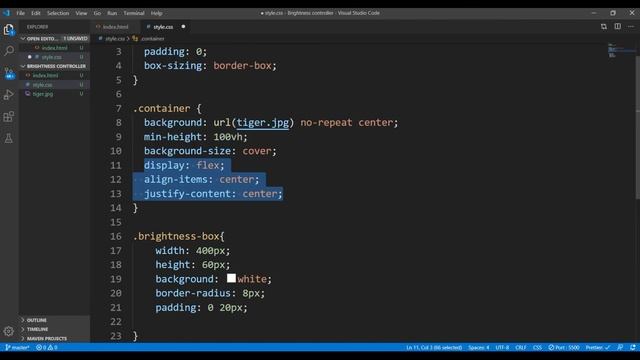Open Manage settings gear
The width and height of the screenshot is (640, 360).
coord(9,331)
